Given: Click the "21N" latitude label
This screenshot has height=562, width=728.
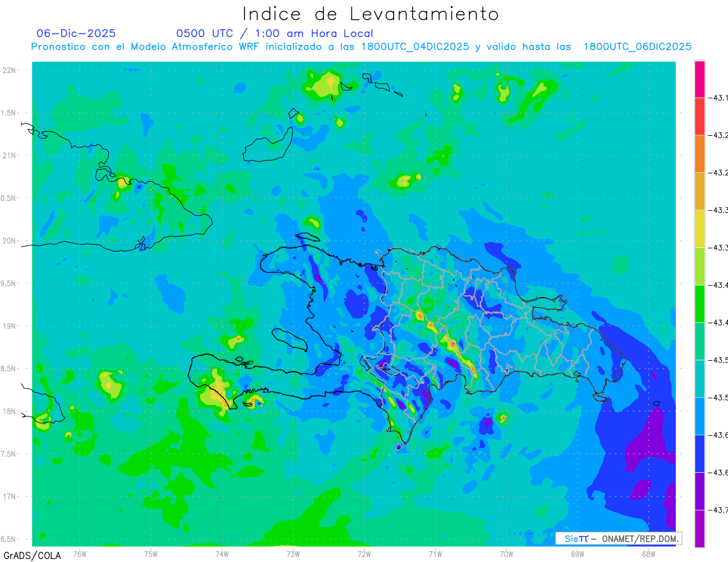Looking at the screenshot, I should coord(10,155).
